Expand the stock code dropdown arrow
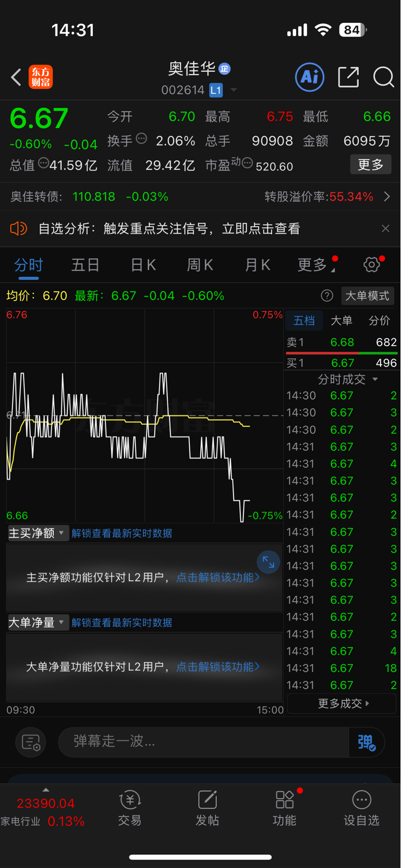Screen dimensions: 401x868 (234, 90)
